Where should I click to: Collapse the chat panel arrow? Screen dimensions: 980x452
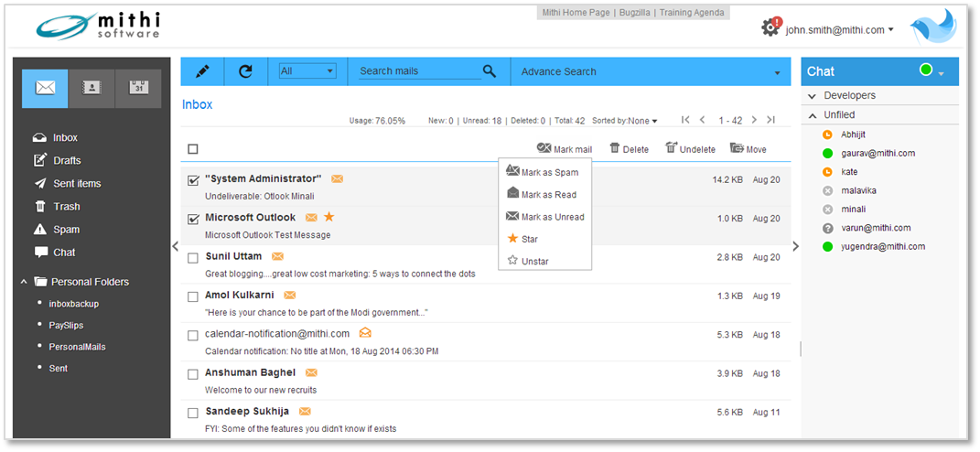pos(796,246)
